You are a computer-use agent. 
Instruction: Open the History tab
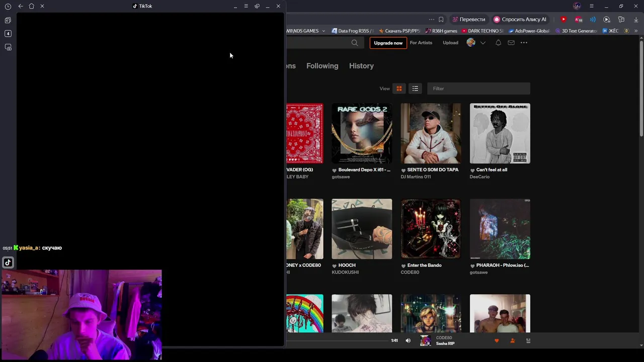pyautogui.click(x=361, y=66)
